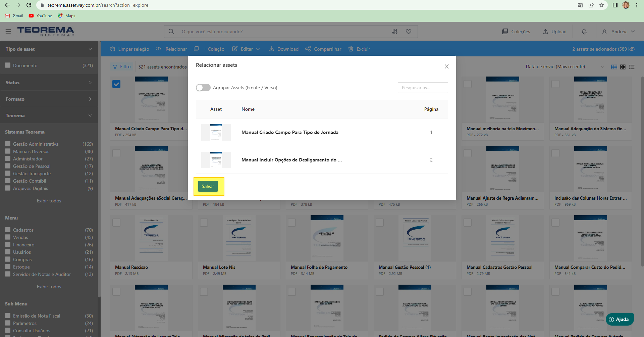644x337 pixels.
Task: Collapse the Teorema filter section
Action: 49,115
